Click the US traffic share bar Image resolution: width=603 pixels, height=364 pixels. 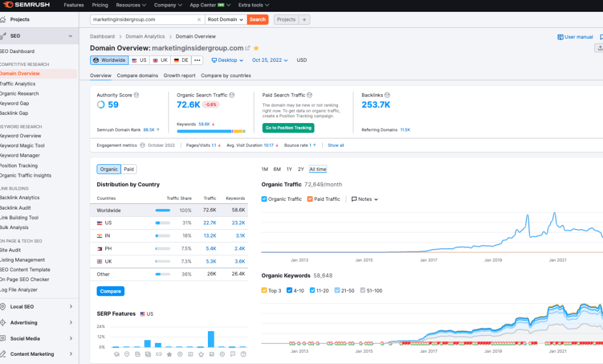163,223
